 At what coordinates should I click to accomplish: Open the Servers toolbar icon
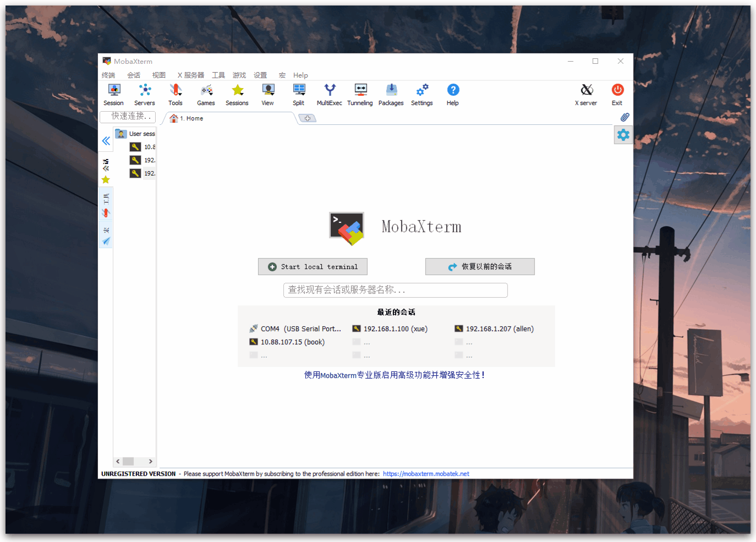click(x=145, y=94)
